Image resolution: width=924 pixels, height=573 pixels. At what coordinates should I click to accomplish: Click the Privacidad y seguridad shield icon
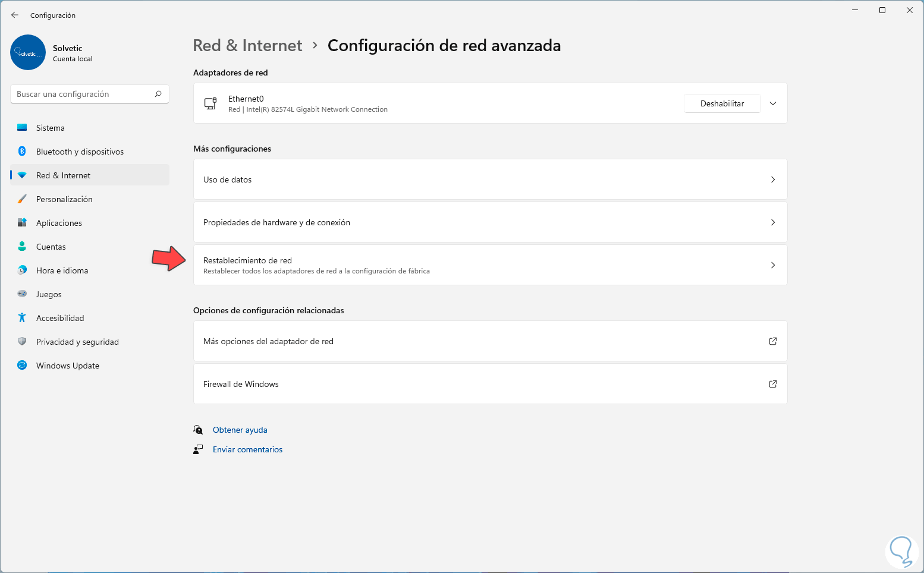(22, 342)
